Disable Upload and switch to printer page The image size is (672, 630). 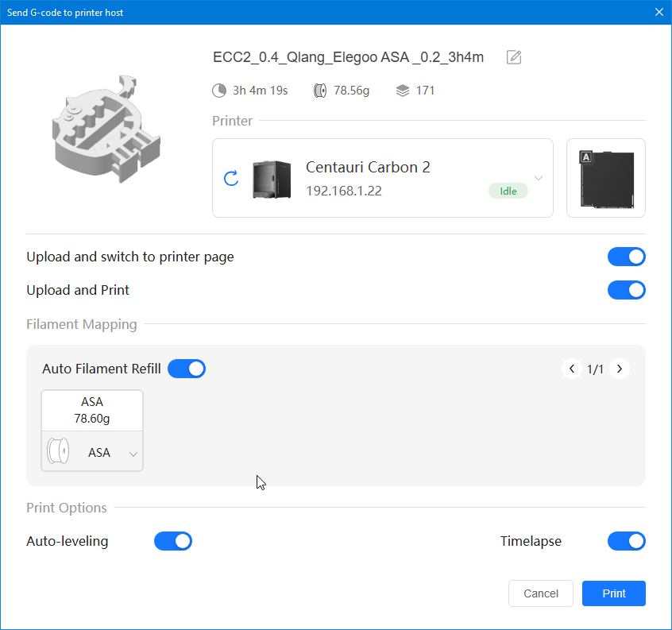(626, 257)
